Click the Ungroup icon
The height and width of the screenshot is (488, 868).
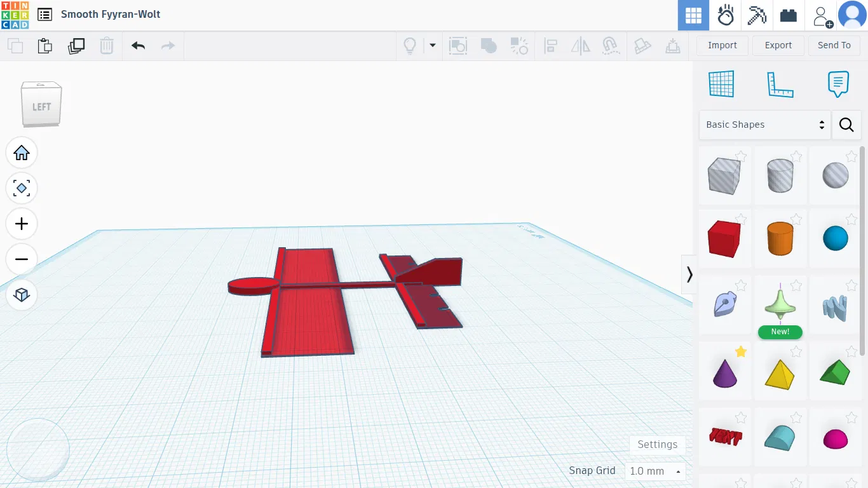click(519, 46)
